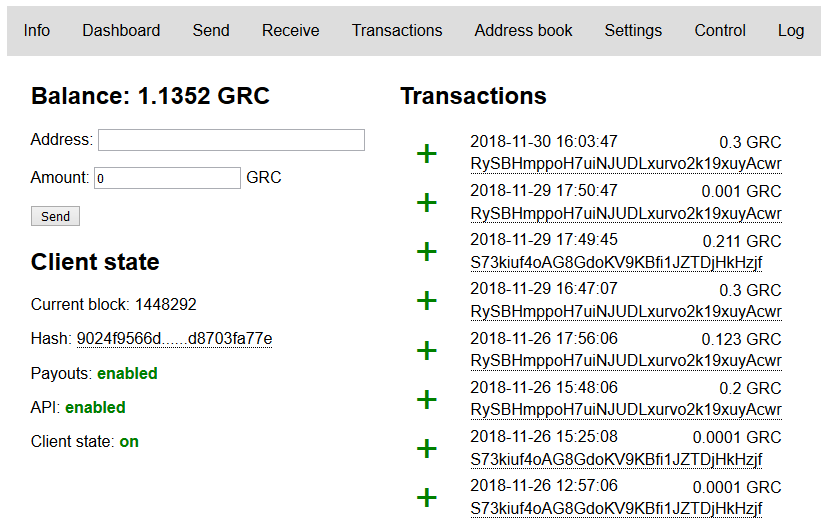
Task: Click the Send button below Amount
Action: (55, 216)
